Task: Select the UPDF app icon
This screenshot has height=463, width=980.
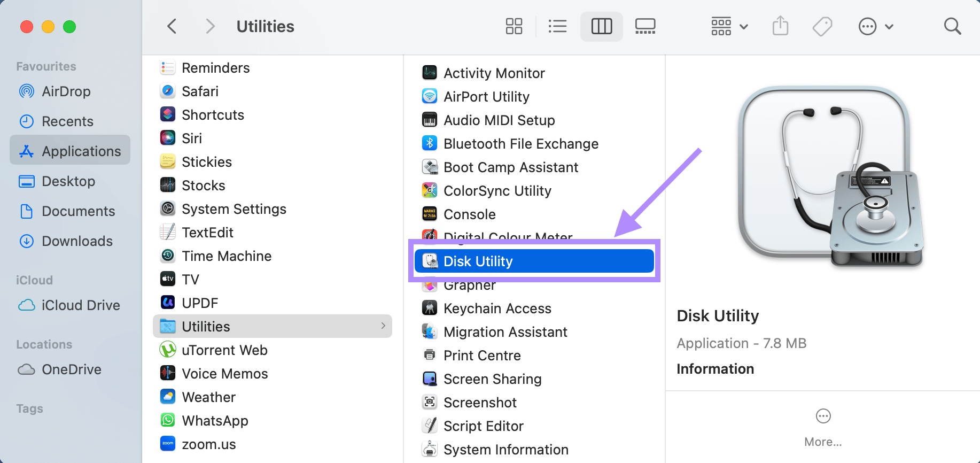Action: 168,303
